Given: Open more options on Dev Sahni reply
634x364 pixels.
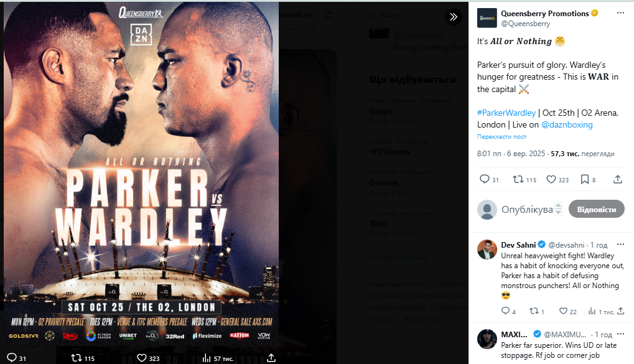Looking at the screenshot, I should point(620,245).
